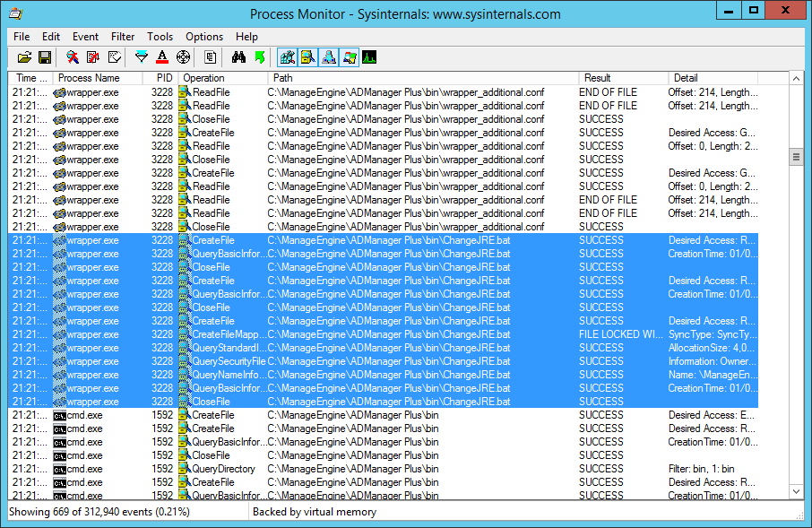Click the Open file toolbar icon
The width and height of the screenshot is (812, 528).
click(24, 57)
